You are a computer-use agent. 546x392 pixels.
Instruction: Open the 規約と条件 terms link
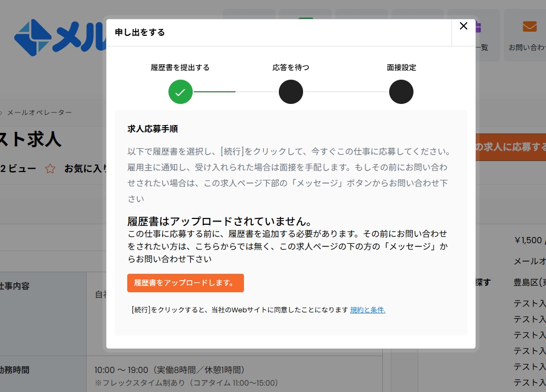pyautogui.click(x=368, y=310)
